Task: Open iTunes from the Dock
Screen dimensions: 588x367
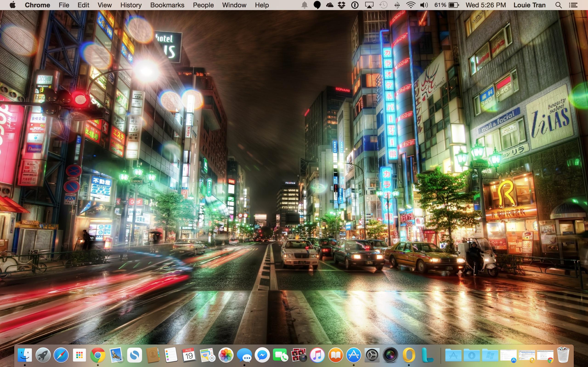Action: coord(317,355)
